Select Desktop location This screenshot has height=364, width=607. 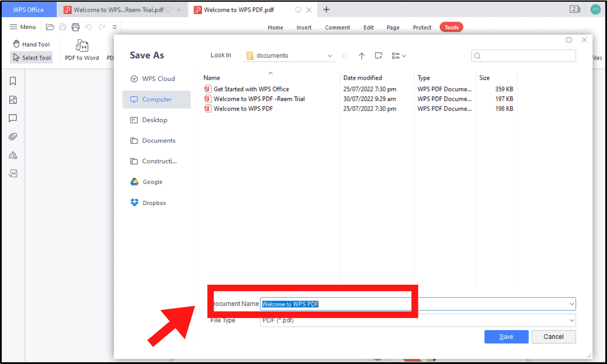156,120
